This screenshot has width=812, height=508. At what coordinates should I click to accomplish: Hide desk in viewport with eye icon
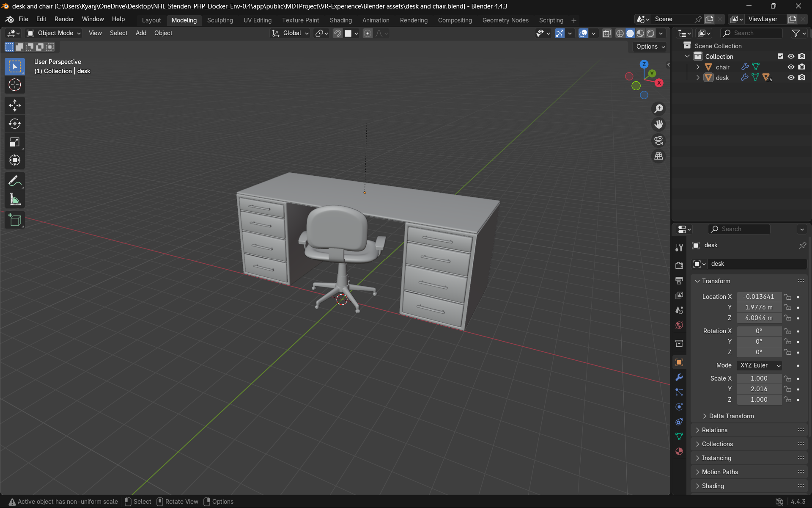[x=791, y=77]
